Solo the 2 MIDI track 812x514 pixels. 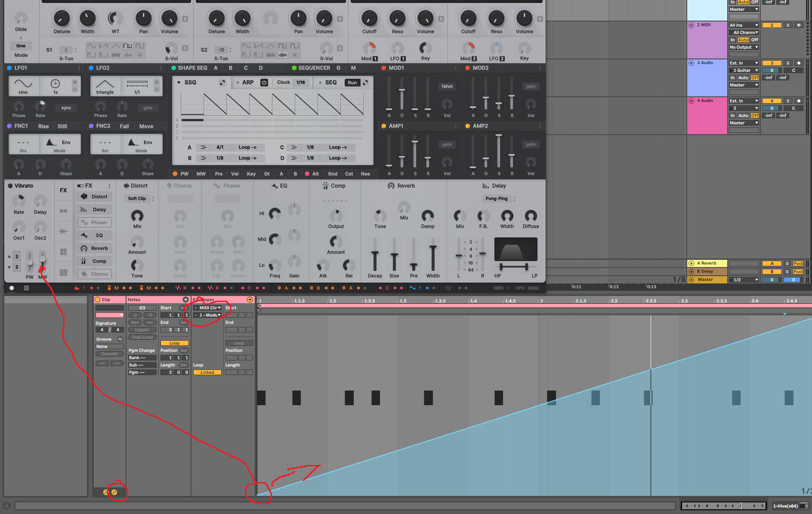(788, 25)
